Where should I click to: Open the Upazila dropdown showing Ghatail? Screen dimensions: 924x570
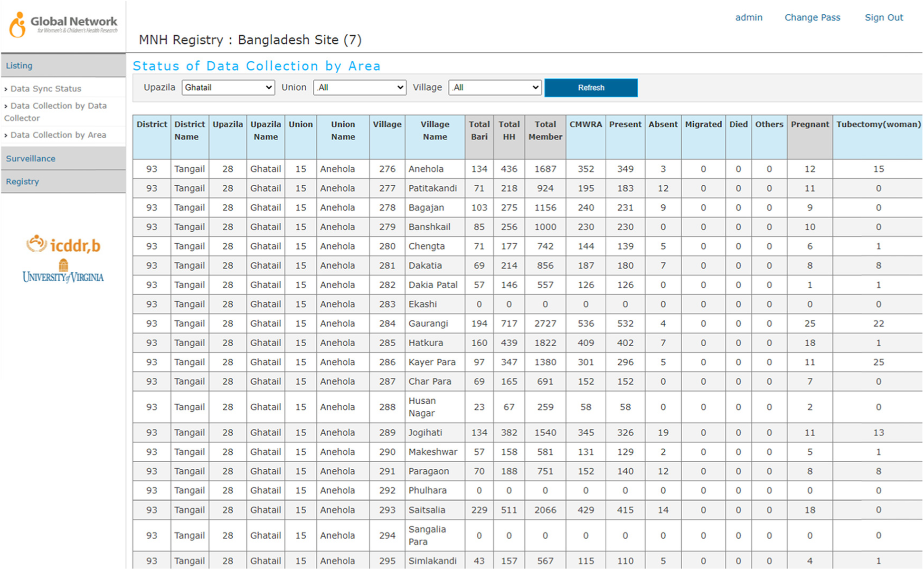tap(228, 87)
